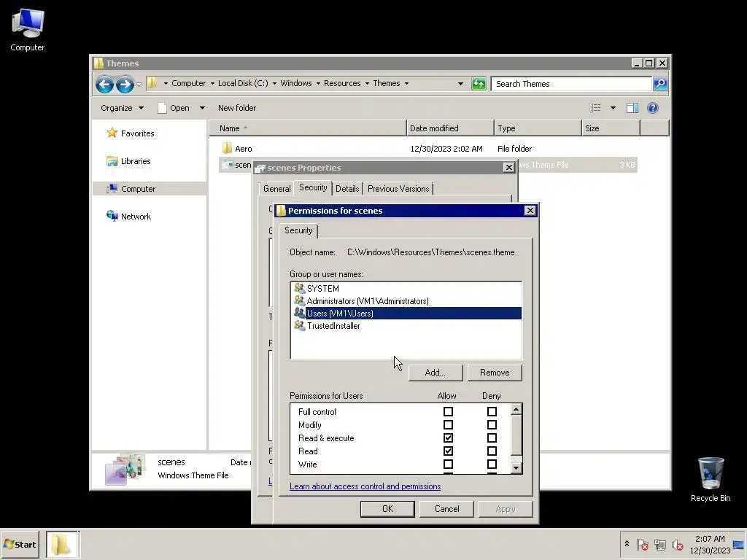The height and width of the screenshot is (560, 747).
Task: Open Learn about access control link
Action: (365, 486)
